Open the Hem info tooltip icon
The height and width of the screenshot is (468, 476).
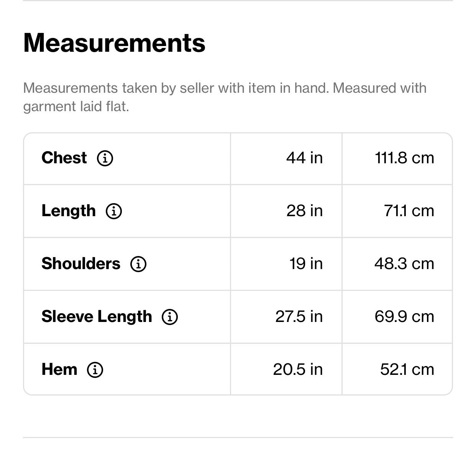(x=95, y=369)
